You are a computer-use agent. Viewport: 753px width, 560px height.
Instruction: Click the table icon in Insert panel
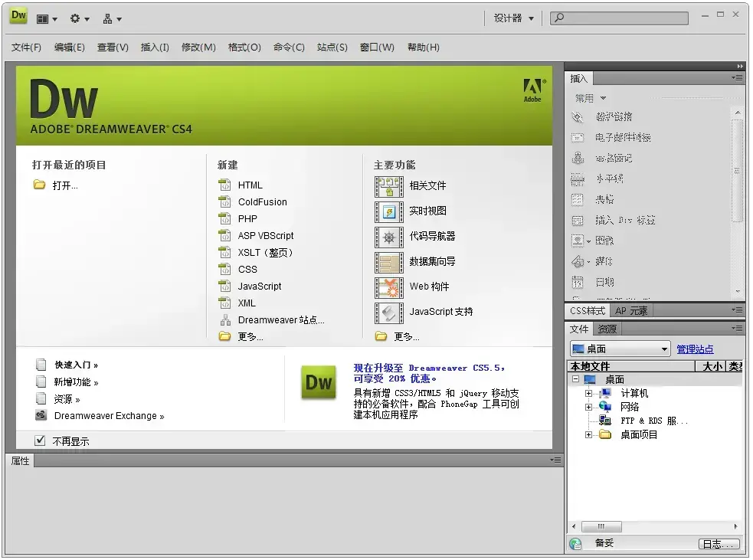578,199
